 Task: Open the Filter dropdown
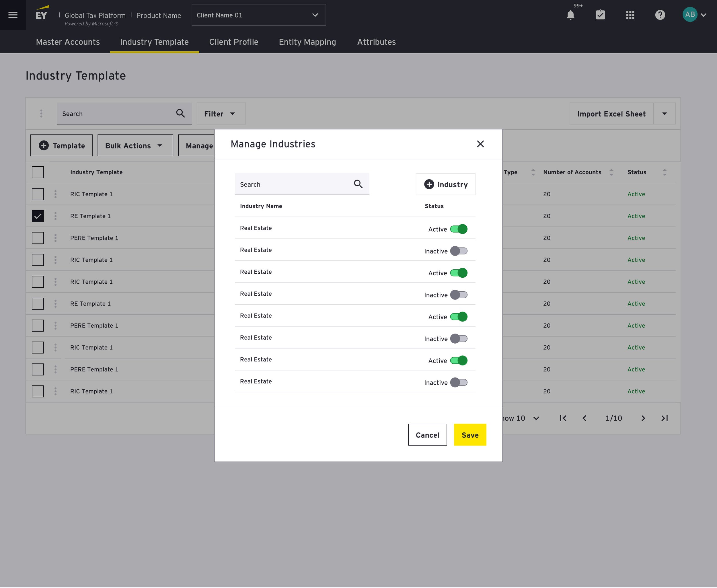221,114
